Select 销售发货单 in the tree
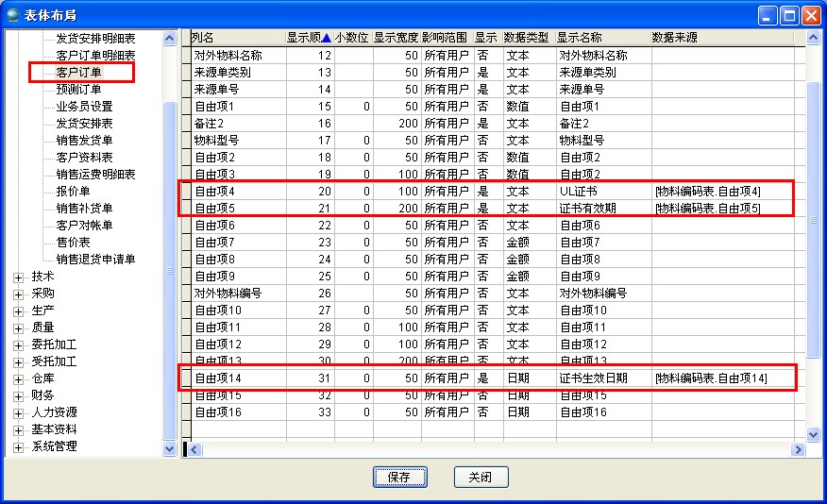827x504 pixels. [84, 141]
